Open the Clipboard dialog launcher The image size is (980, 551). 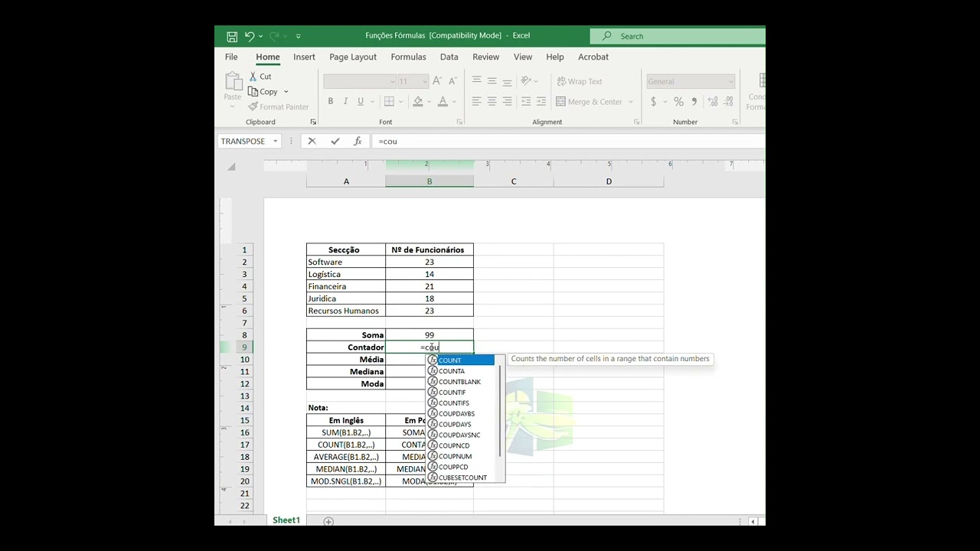click(x=313, y=122)
